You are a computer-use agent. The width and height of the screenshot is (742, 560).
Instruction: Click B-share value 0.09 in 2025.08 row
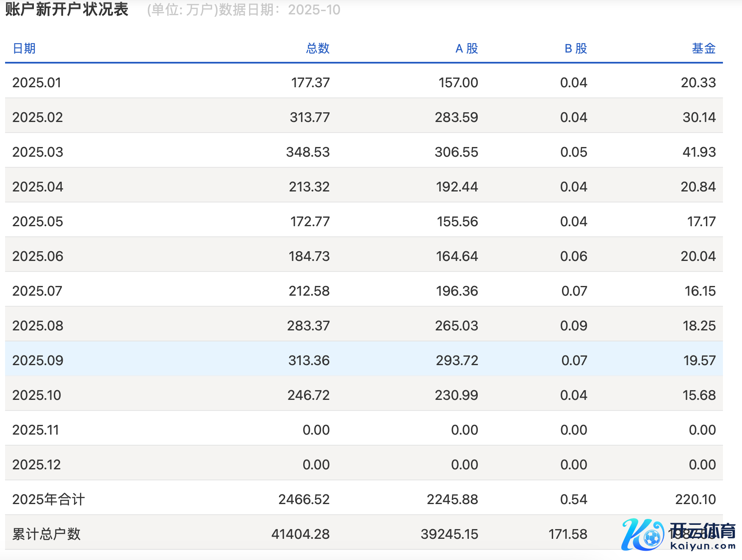[x=573, y=326]
